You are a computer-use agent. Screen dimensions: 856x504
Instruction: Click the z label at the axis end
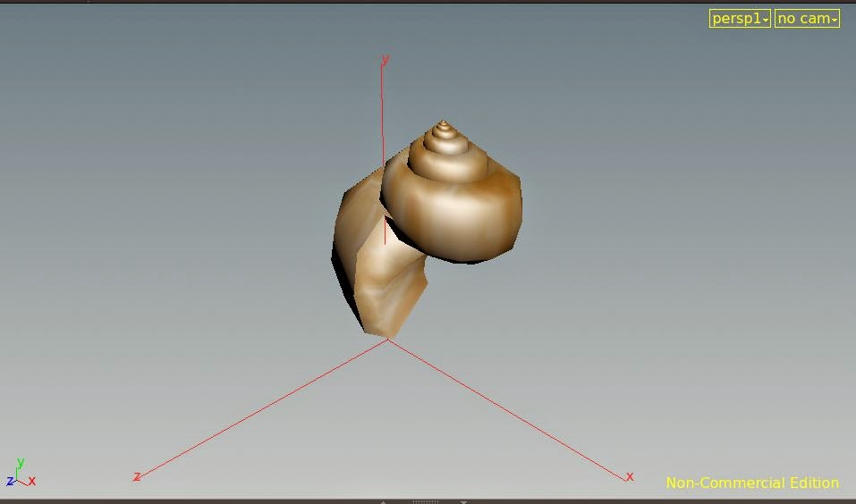[x=136, y=476]
